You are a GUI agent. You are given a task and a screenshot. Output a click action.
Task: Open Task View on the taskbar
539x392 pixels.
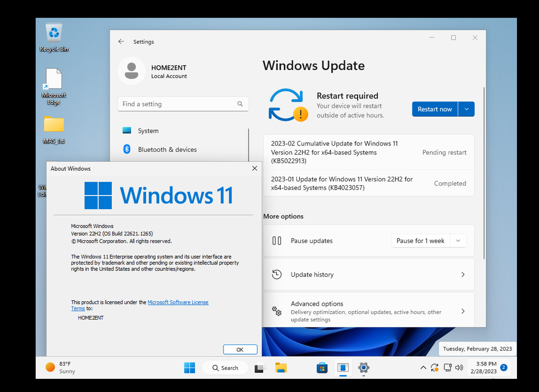(260, 368)
